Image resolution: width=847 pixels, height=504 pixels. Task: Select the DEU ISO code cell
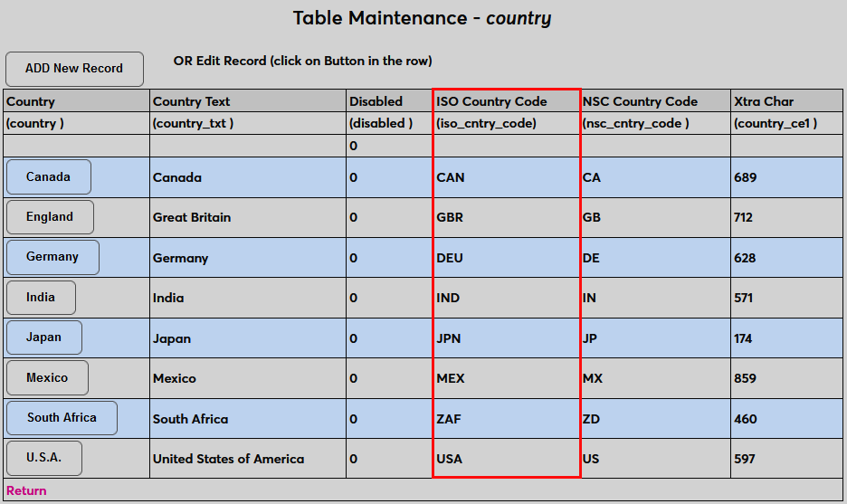450,258
